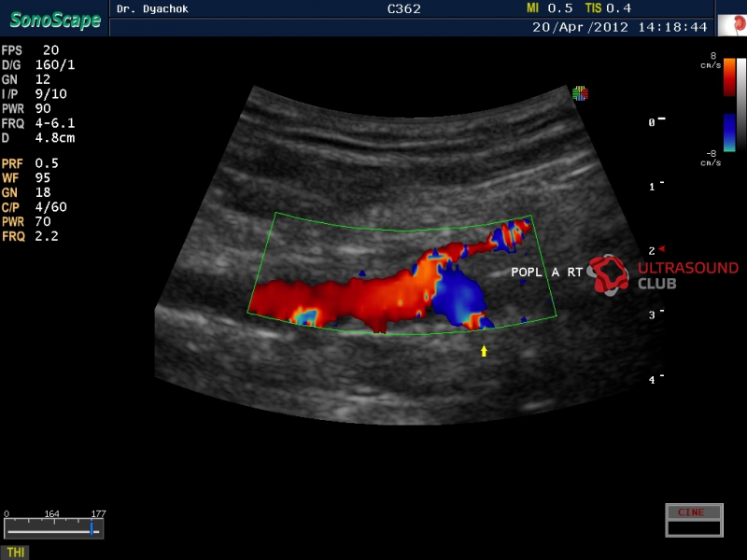Click the 'POPL A RT' annotation
Viewport: 747px width, 560px height.
pos(546,273)
